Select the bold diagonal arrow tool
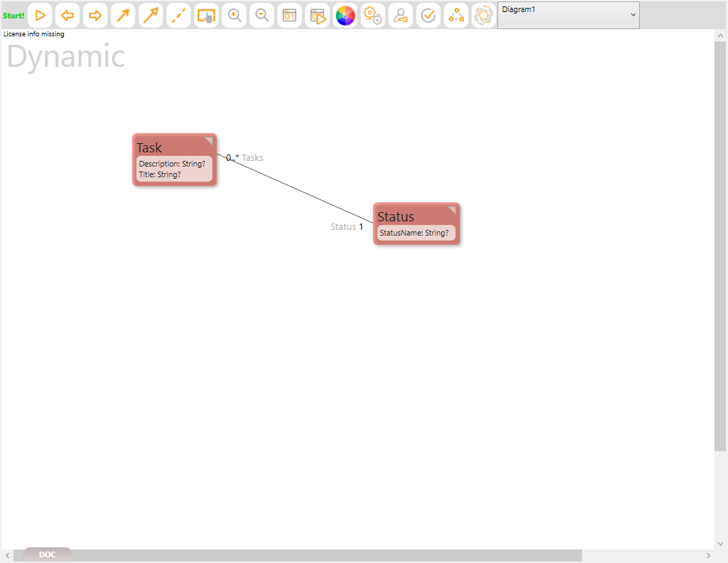The image size is (728, 563). (151, 16)
